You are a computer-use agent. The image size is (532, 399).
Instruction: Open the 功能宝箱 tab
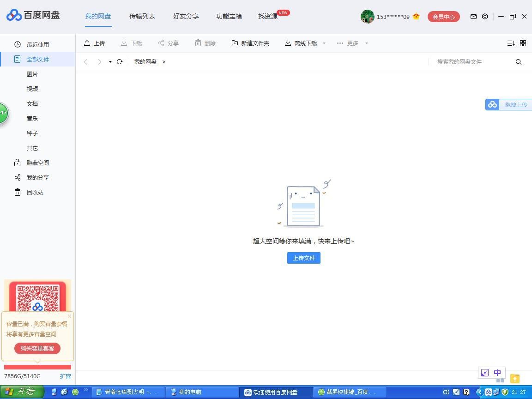coord(229,16)
